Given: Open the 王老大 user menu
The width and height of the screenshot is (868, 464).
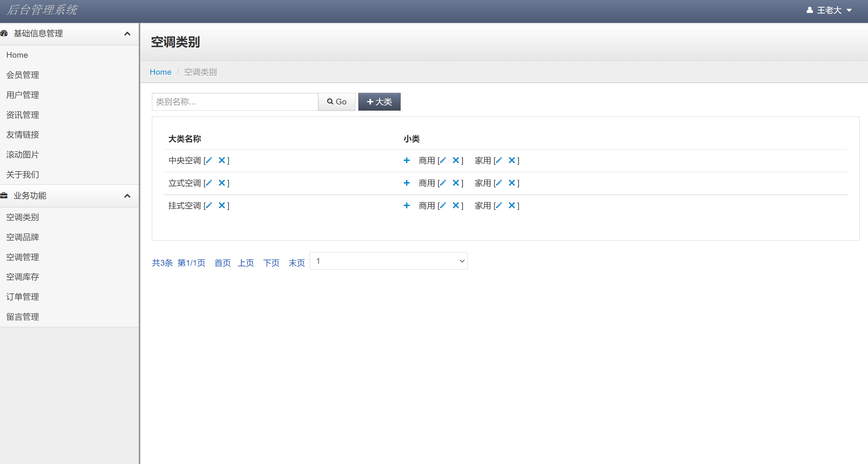Looking at the screenshot, I should coord(829,10).
